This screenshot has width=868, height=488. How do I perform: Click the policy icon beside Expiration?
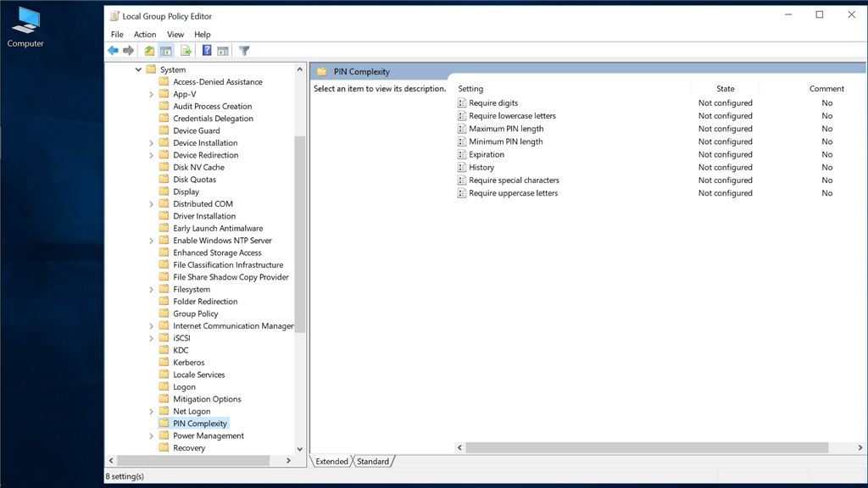462,154
